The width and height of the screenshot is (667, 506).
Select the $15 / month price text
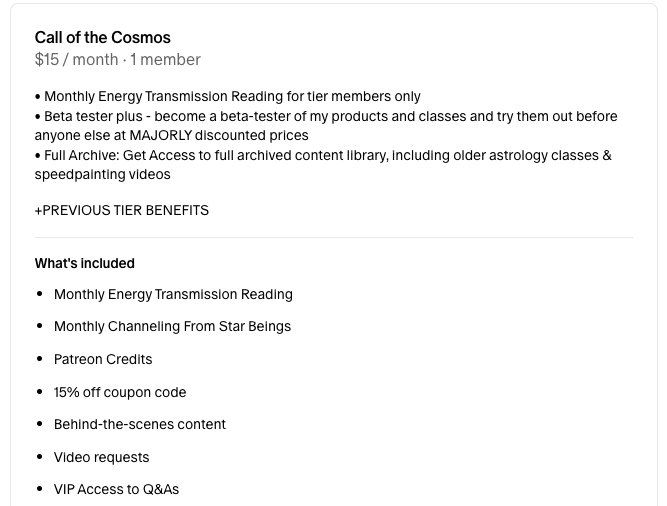(77, 60)
